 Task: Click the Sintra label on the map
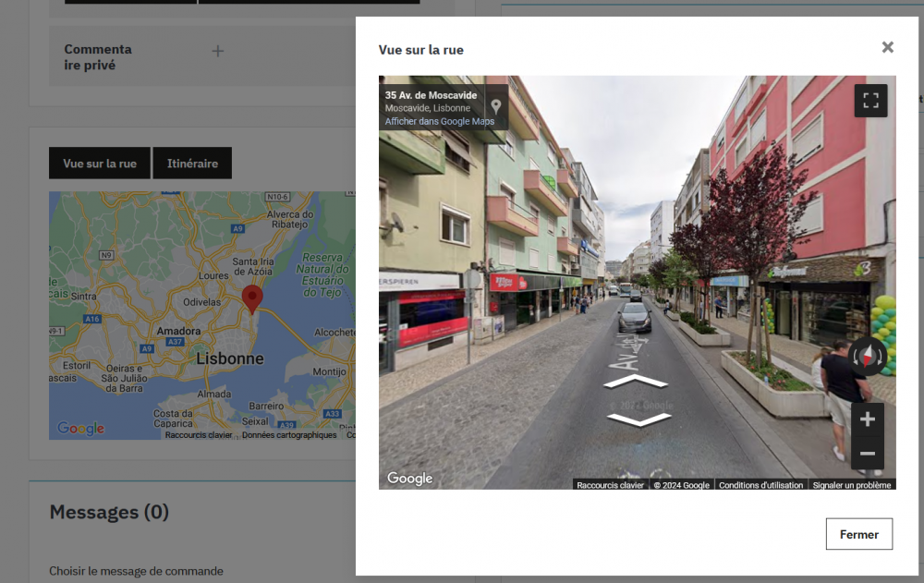(x=84, y=297)
